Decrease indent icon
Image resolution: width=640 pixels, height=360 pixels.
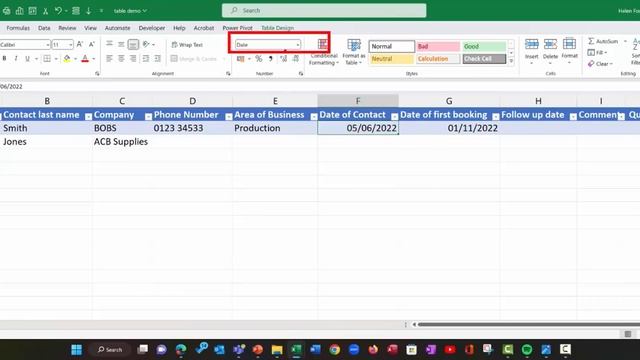coord(146,59)
